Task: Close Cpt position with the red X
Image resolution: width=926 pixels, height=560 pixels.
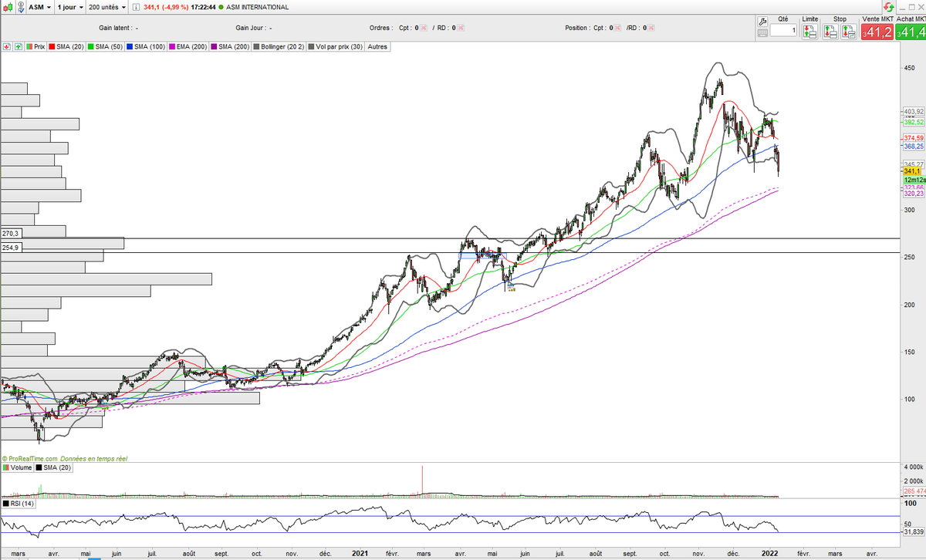Action: point(619,28)
